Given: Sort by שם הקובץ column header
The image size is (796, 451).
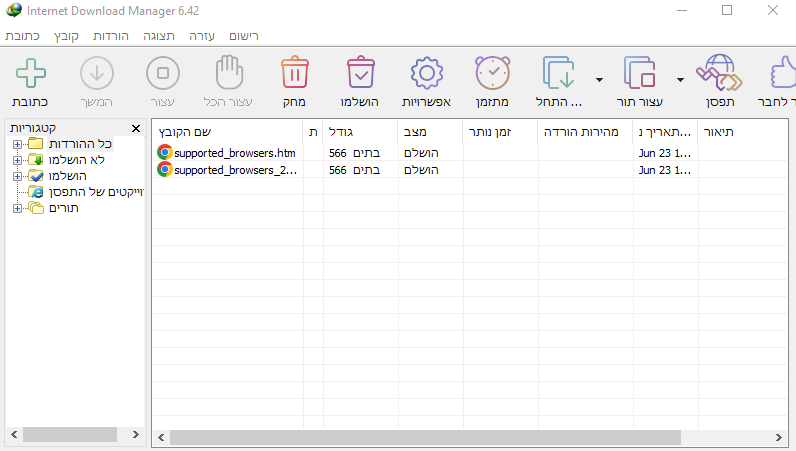Looking at the screenshot, I should click(227, 132).
